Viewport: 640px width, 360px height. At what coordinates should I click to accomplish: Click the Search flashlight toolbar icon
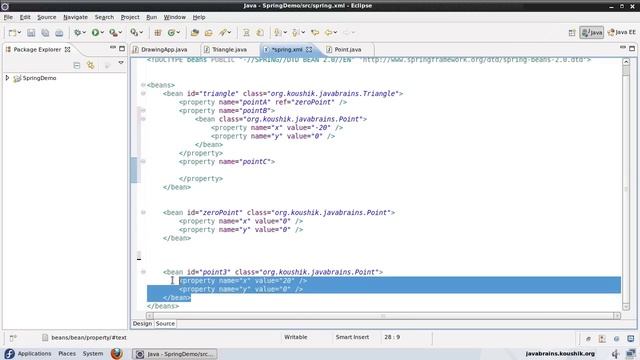(x=222, y=33)
